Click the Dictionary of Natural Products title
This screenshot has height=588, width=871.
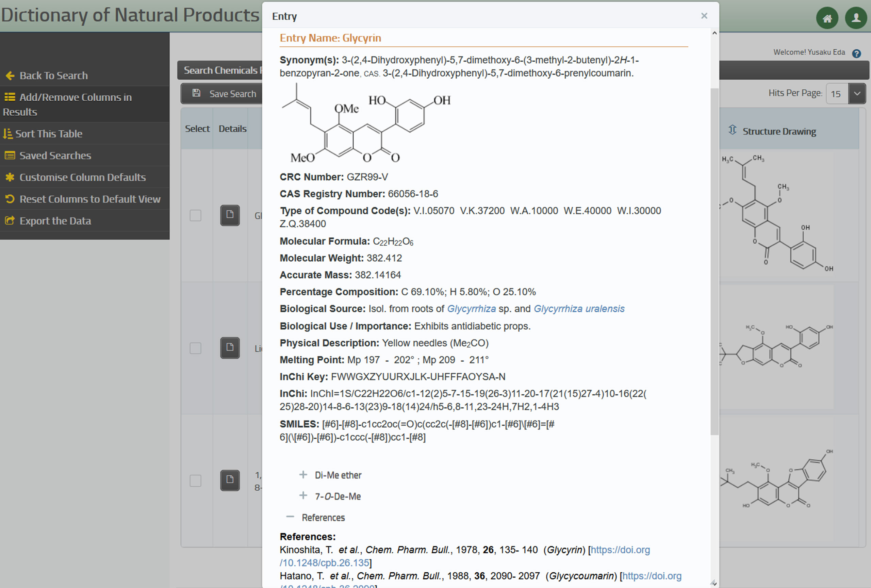pos(130,15)
